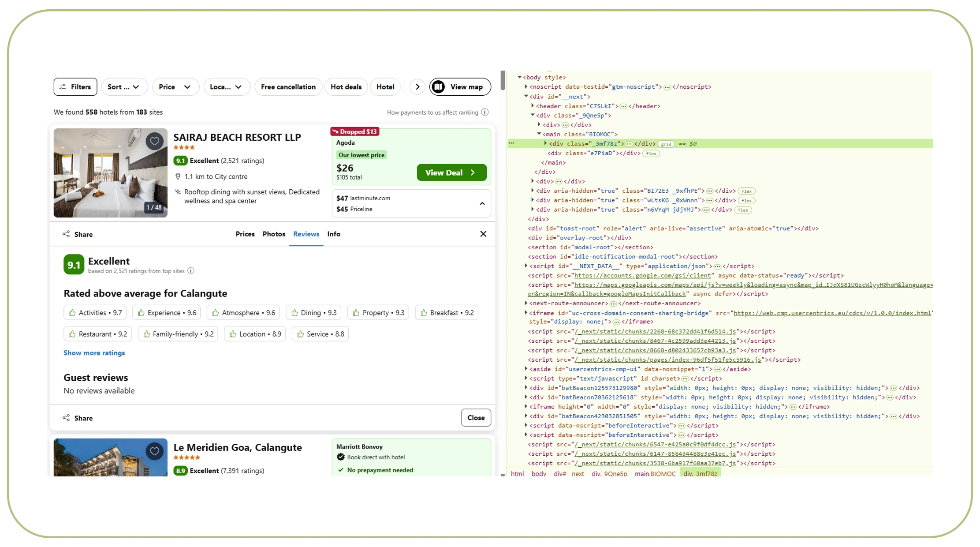Toggle the Free cancellation filter
This screenshot has width=980, height=547.
(x=288, y=87)
